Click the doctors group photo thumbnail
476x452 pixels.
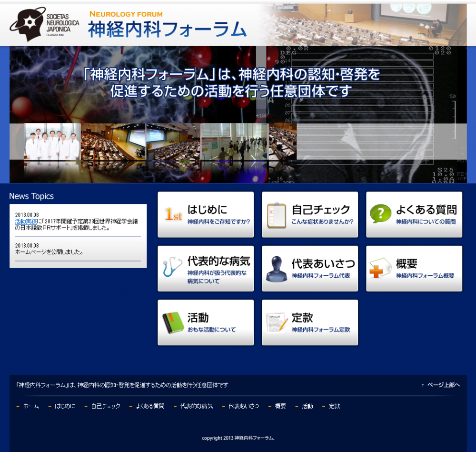52,141
